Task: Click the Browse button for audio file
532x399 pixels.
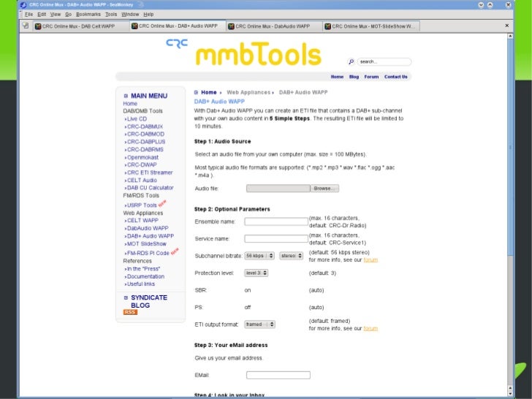Action: [324, 189]
